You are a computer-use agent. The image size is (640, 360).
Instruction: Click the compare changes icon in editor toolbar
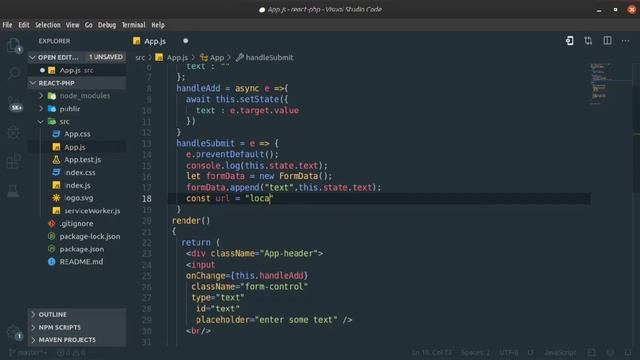(588, 41)
